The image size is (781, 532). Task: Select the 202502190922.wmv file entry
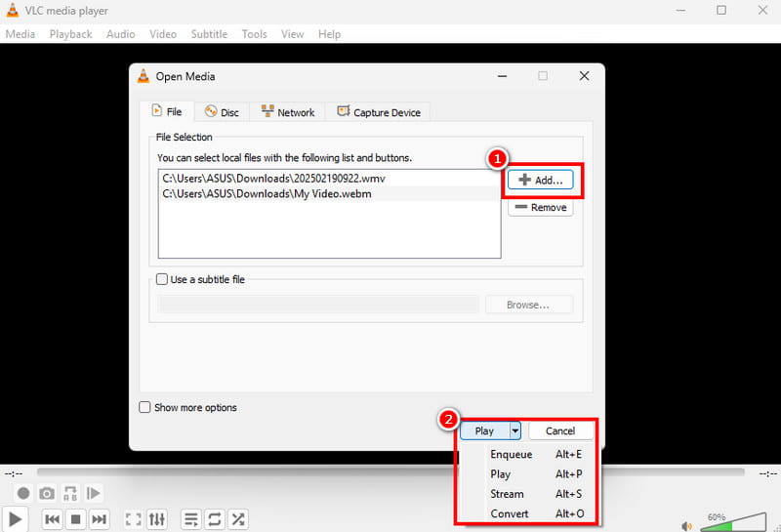[x=329, y=179]
